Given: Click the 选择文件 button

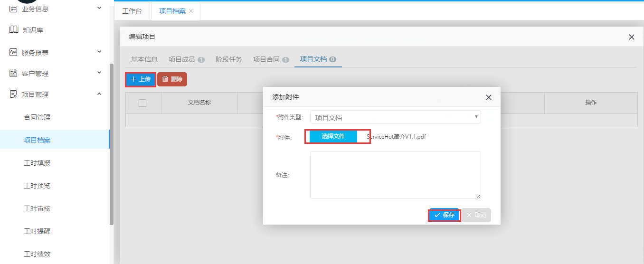Looking at the screenshot, I should 333,136.
